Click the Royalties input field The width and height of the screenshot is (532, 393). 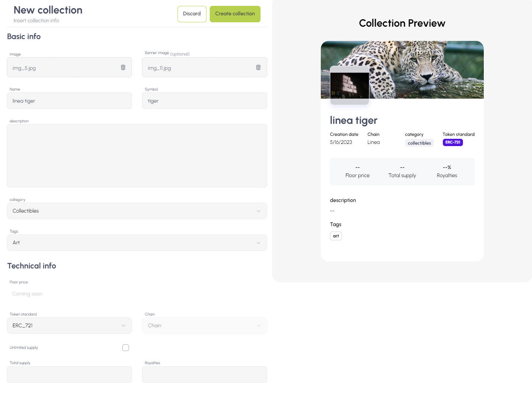[205, 374]
